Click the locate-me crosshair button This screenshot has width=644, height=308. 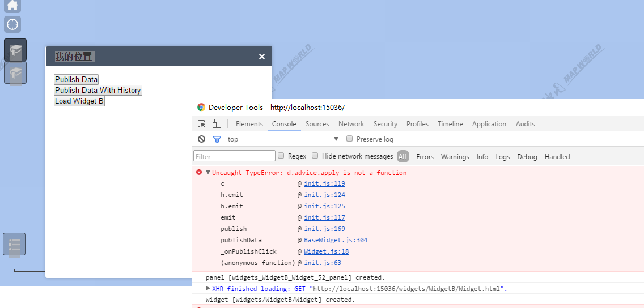[12, 24]
